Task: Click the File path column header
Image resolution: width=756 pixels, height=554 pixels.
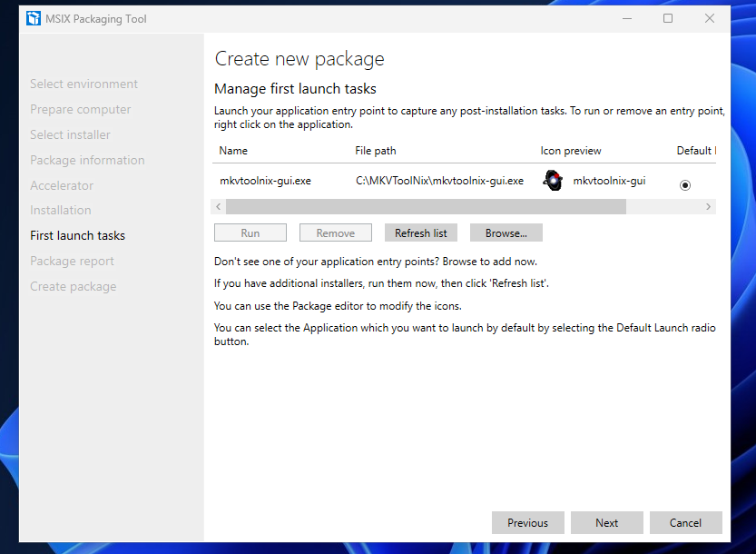Action: (x=376, y=151)
